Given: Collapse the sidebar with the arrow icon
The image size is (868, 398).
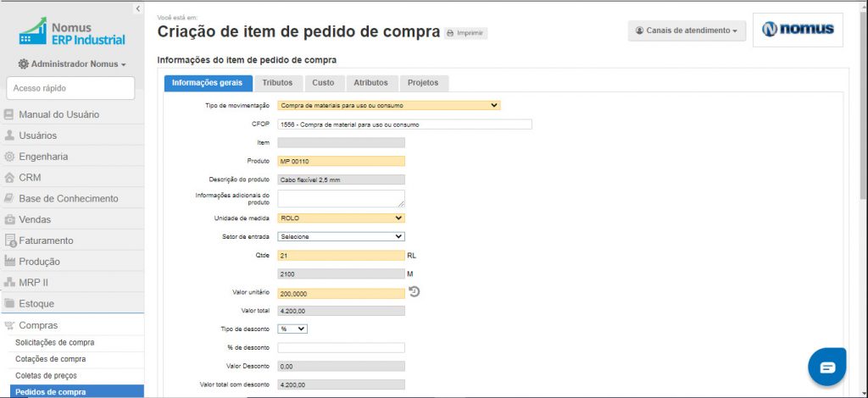Looking at the screenshot, I should pos(138,8).
